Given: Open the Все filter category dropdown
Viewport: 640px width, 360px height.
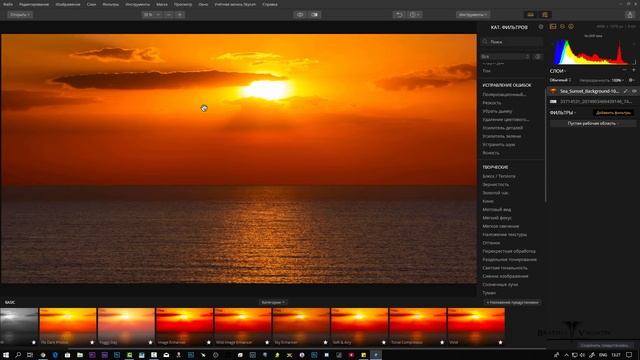Looking at the screenshot, I should (x=505, y=57).
